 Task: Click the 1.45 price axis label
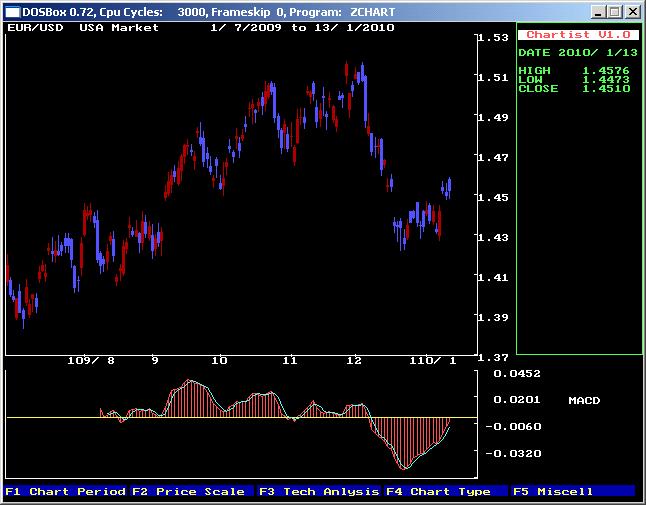click(x=493, y=197)
